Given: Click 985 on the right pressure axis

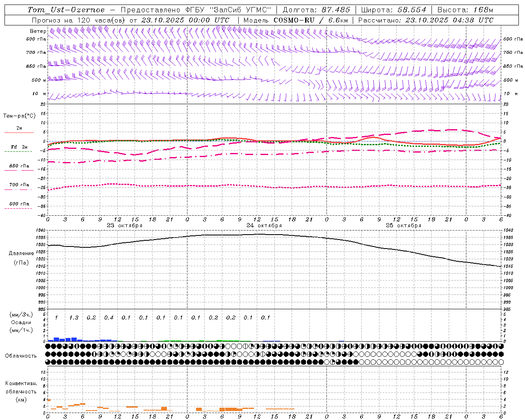Looking at the screenshot, I should pyautogui.click(x=507, y=309).
